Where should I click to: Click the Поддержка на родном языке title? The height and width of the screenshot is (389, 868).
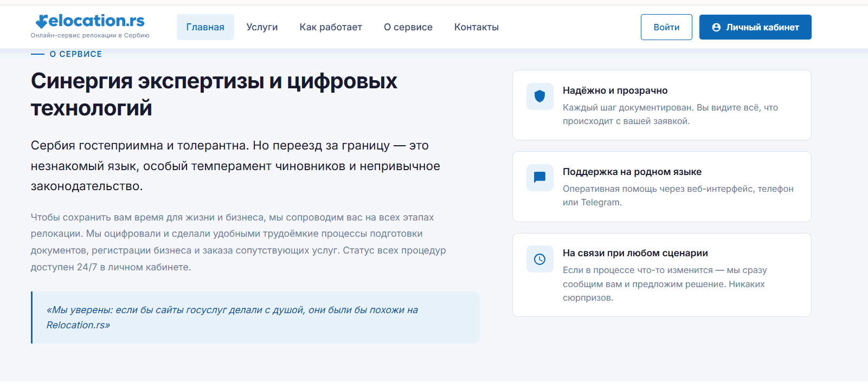pyautogui.click(x=632, y=172)
